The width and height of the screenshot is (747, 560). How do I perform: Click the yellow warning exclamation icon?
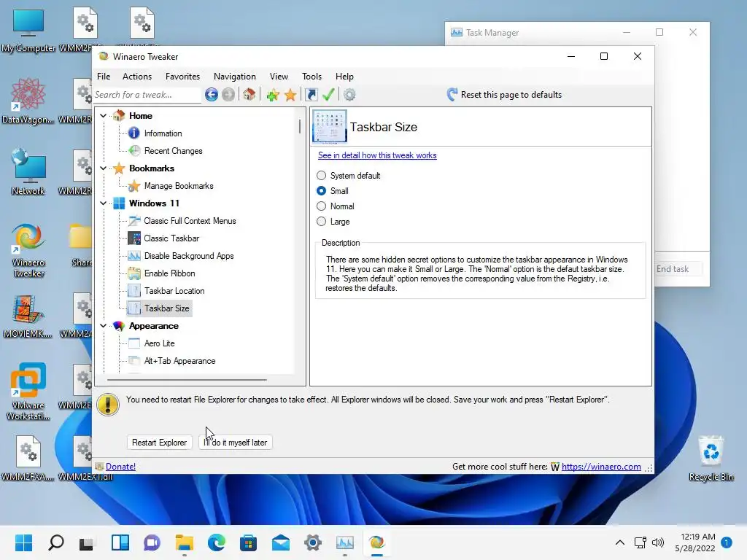tap(108, 405)
